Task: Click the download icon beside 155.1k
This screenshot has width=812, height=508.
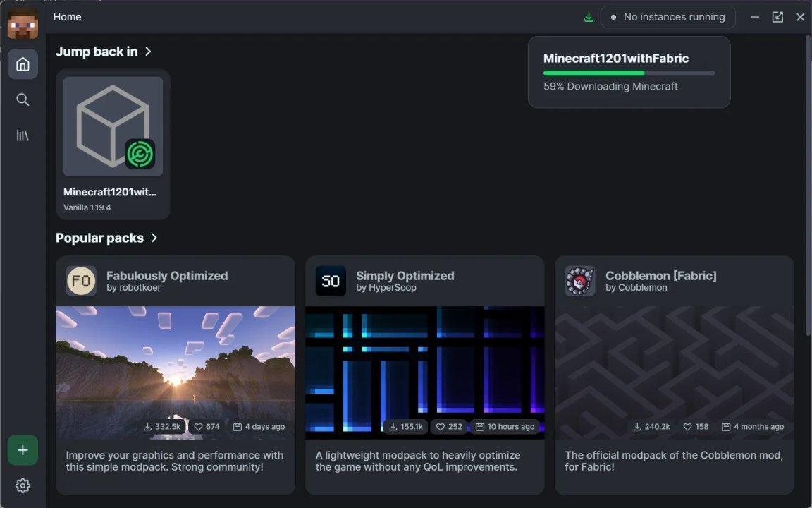Action: pos(393,427)
